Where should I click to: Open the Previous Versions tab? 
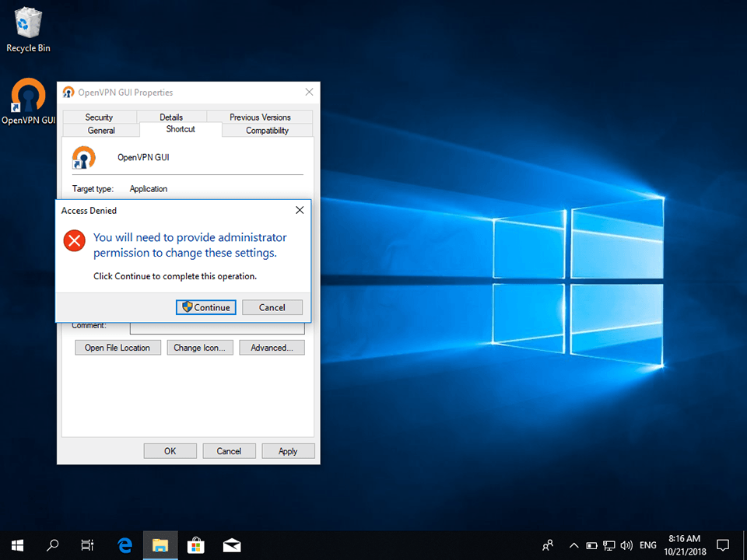(x=260, y=117)
